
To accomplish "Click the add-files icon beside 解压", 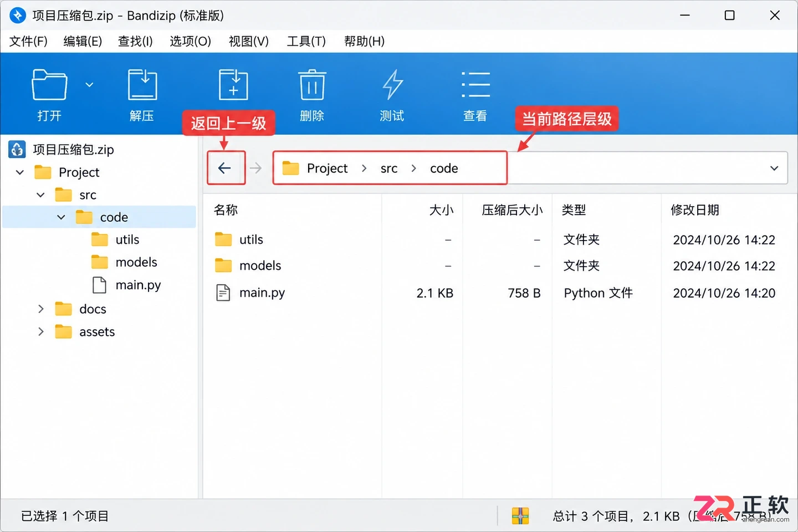I will [x=233, y=85].
